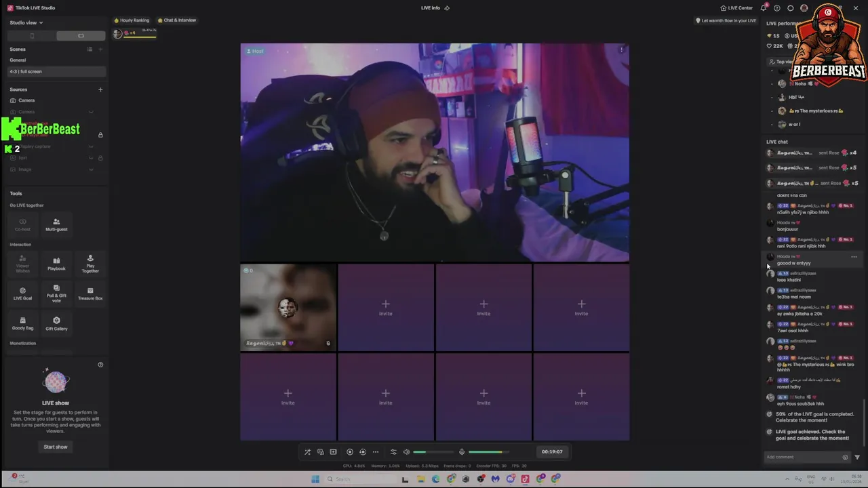
Task: Switch to portrait mobile layout
Action: [32, 36]
